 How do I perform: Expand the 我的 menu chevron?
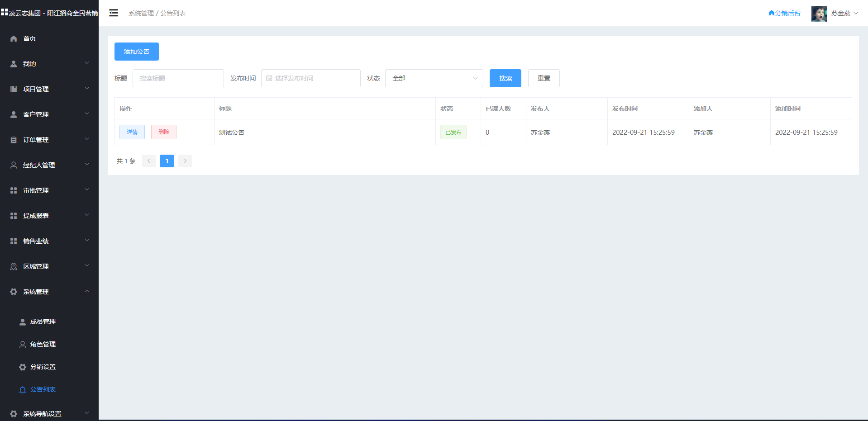(x=87, y=63)
